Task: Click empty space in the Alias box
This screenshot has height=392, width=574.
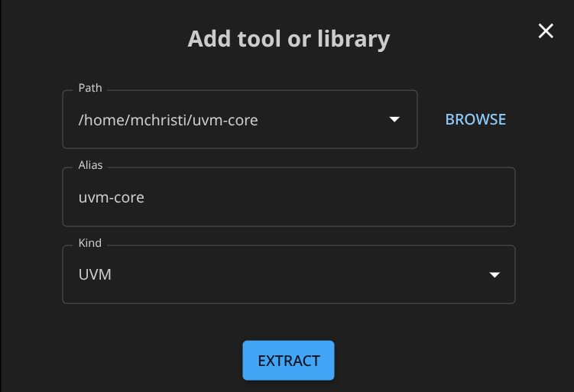Action: (344, 197)
